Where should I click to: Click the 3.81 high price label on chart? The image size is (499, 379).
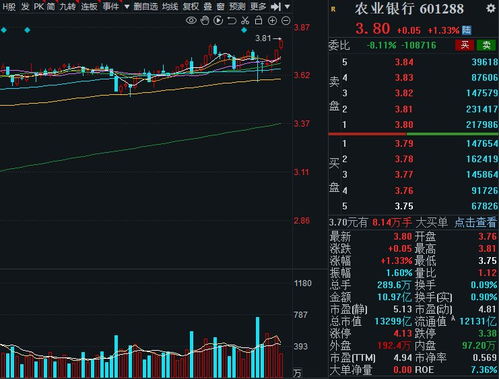pyautogui.click(x=263, y=38)
